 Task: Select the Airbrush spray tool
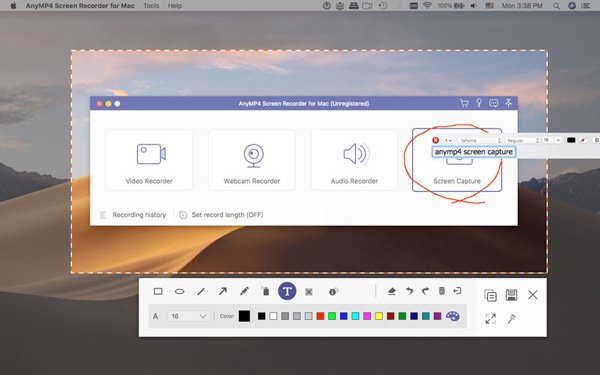(266, 292)
